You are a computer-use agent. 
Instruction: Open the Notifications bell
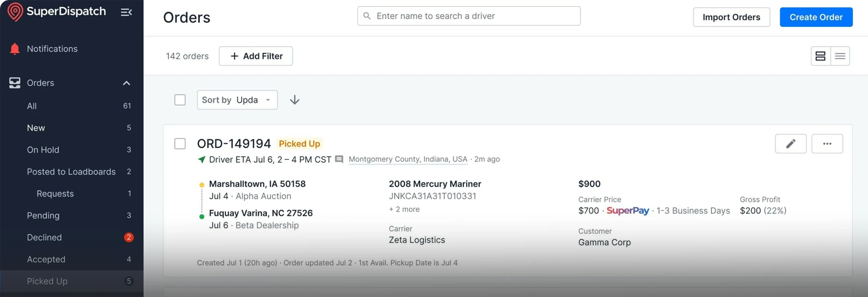(15, 49)
